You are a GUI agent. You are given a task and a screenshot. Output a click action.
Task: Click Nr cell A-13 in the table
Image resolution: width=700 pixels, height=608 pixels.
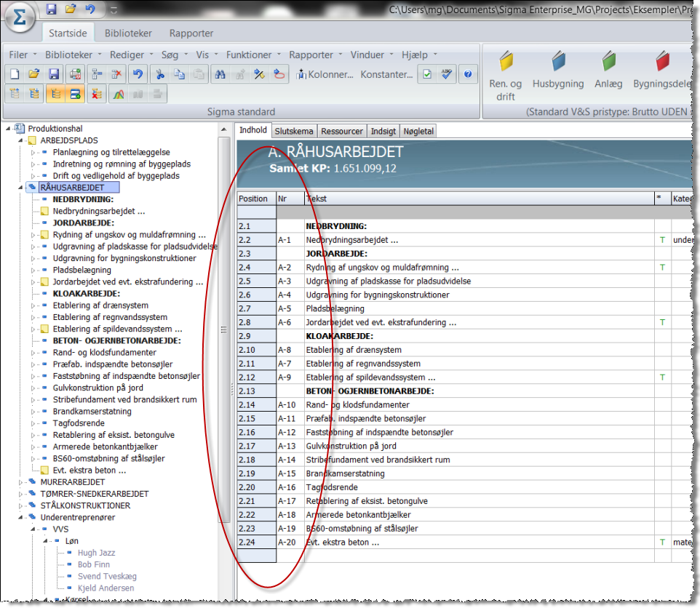[290, 446]
